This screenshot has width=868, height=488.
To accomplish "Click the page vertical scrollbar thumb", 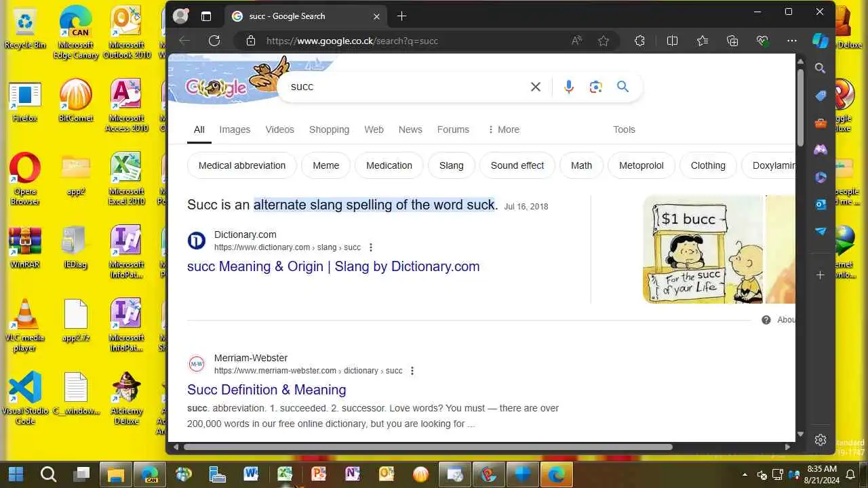I will click(800, 107).
